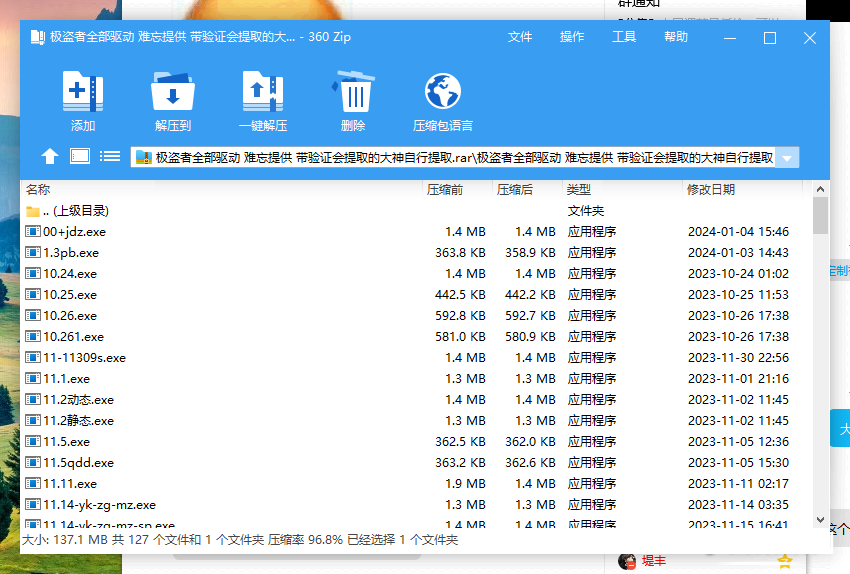Click the date 2023-10-24 01:02
Image resolution: width=850 pixels, height=574 pixels.
(738, 274)
